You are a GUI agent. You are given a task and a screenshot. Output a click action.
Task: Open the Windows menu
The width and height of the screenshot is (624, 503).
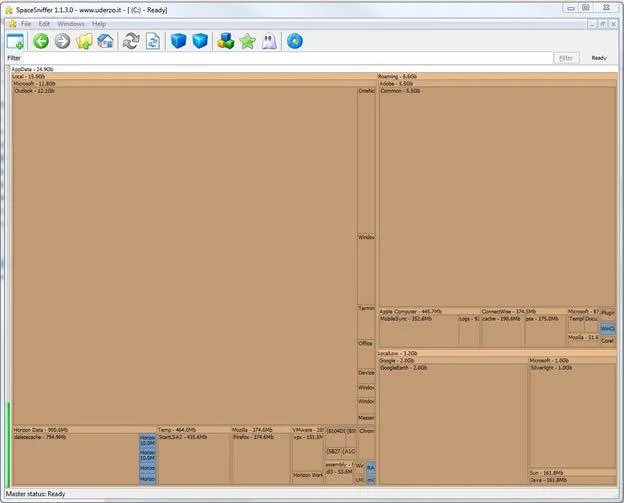[71, 24]
